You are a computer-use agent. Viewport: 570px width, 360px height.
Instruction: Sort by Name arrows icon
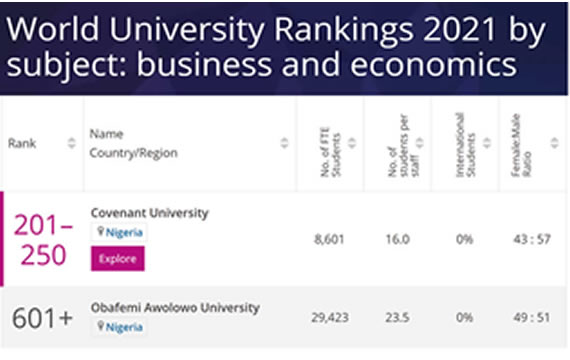[284, 143]
